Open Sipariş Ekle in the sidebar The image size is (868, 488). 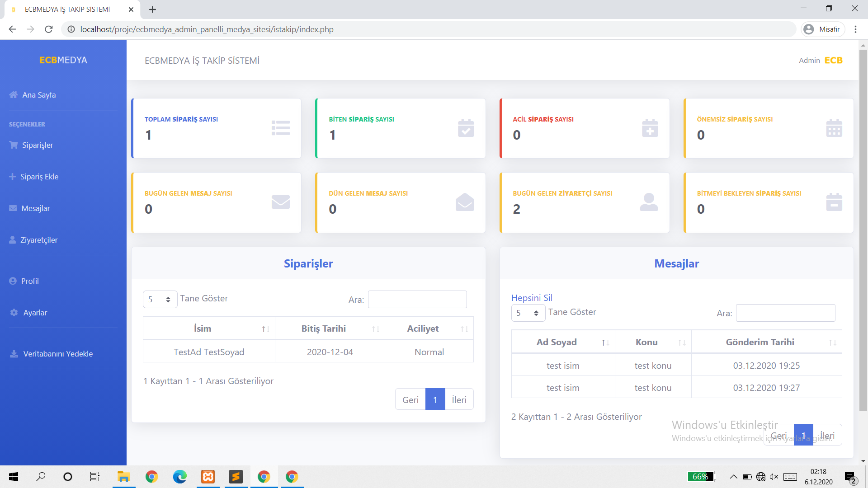(x=39, y=177)
